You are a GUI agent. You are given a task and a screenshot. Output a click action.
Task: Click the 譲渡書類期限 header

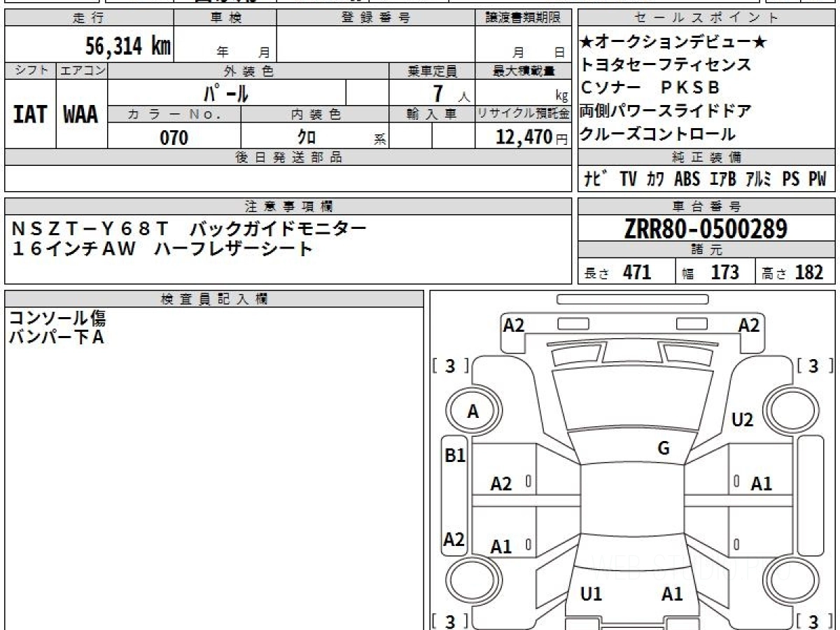coord(522,18)
